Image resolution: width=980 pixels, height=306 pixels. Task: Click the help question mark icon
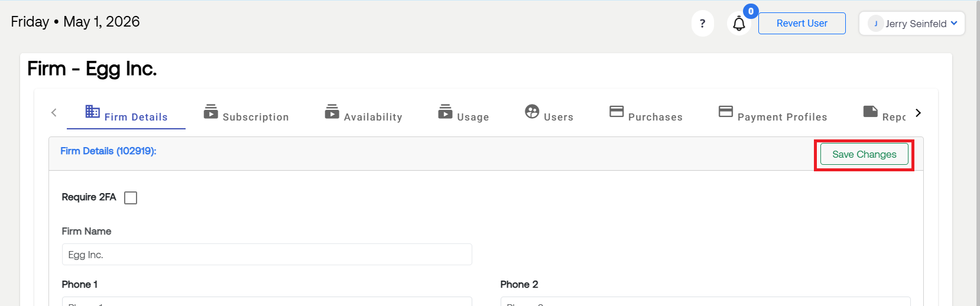click(x=702, y=24)
